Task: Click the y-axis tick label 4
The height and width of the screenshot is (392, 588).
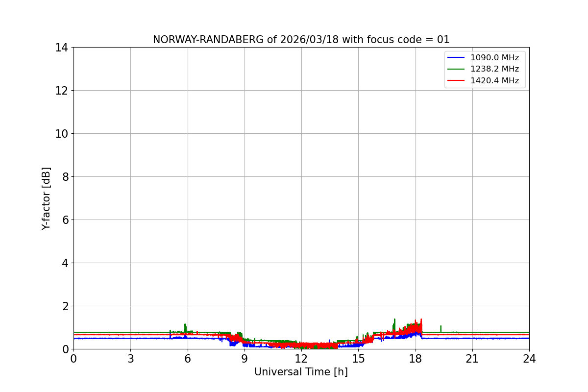Action: [65, 263]
